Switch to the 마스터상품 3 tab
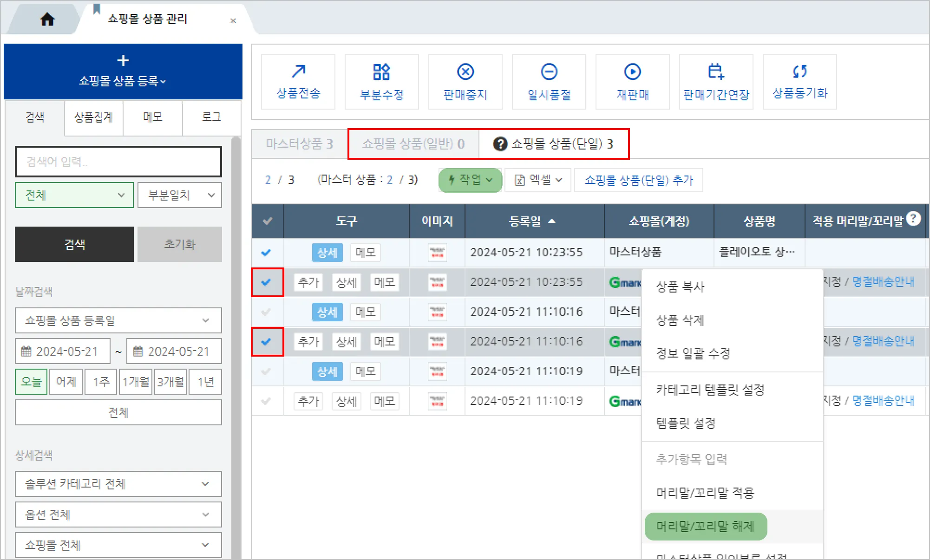 (299, 144)
